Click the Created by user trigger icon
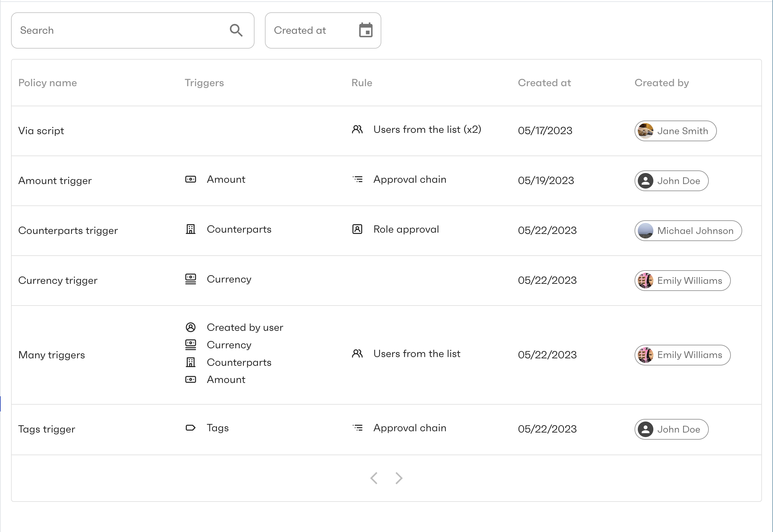This screenshot has width=773, height=532. [x=191, y=327]
